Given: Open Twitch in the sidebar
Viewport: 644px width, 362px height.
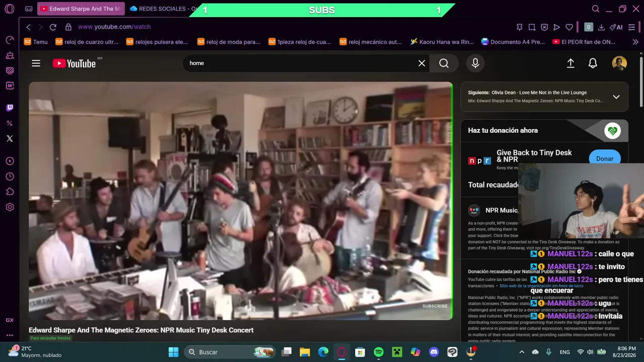Looking at the screenshot, I should click(x=10, y=108).
